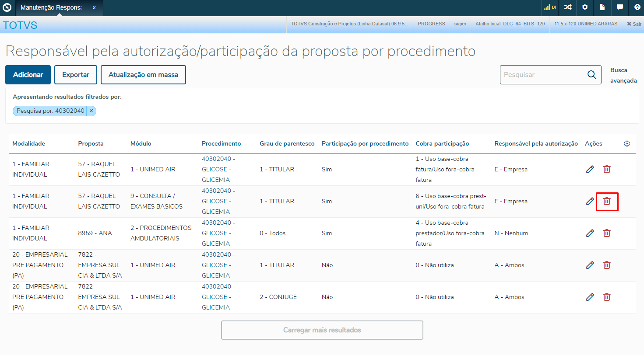Click the Proposta column header
Screen dimensions: 644x355
coord(91,144)
